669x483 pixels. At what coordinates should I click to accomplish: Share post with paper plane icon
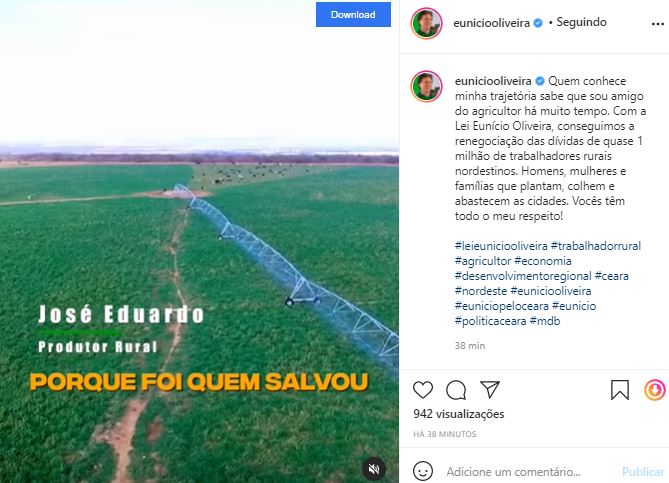[490, 389]
